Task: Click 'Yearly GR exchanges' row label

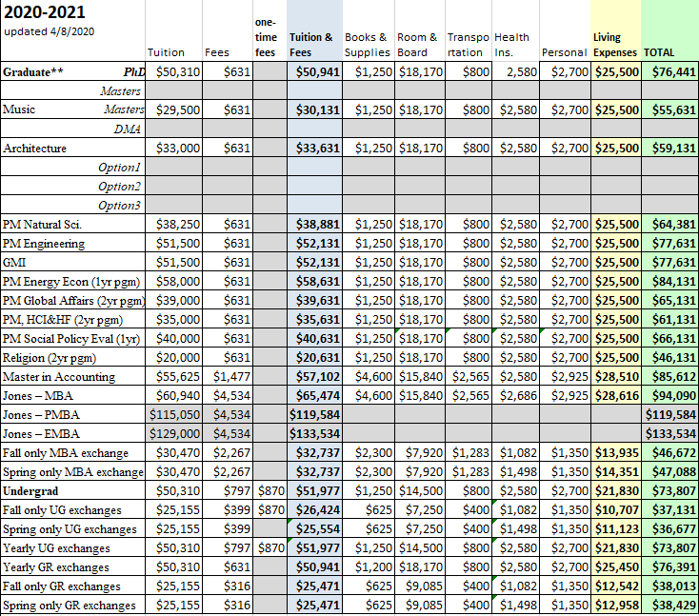Action: [x=56, y=567]
